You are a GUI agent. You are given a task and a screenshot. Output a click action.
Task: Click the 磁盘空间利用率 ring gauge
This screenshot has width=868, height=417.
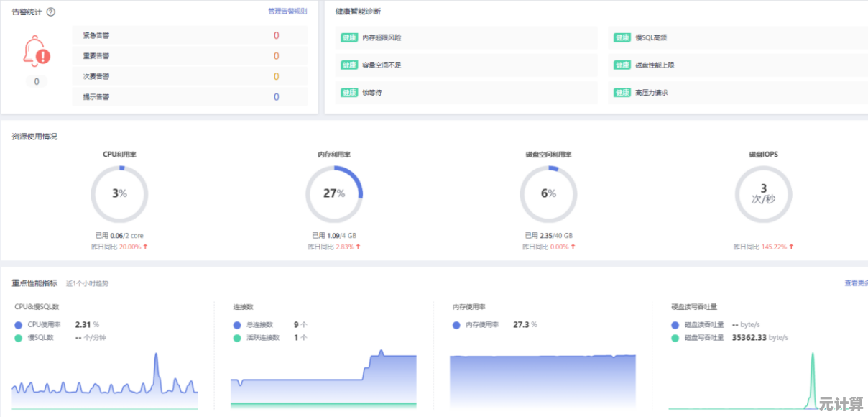point(549,194)
